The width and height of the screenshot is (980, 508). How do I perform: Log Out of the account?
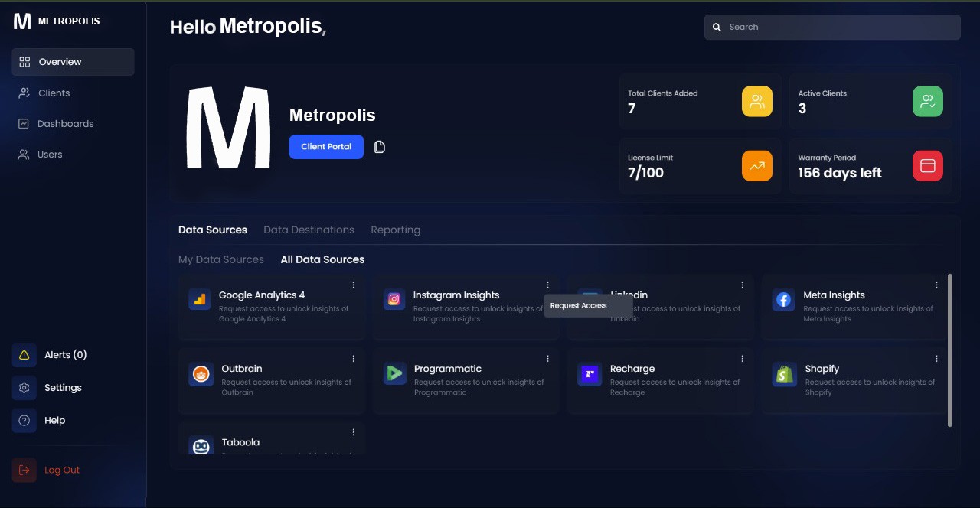click(62, 470)
